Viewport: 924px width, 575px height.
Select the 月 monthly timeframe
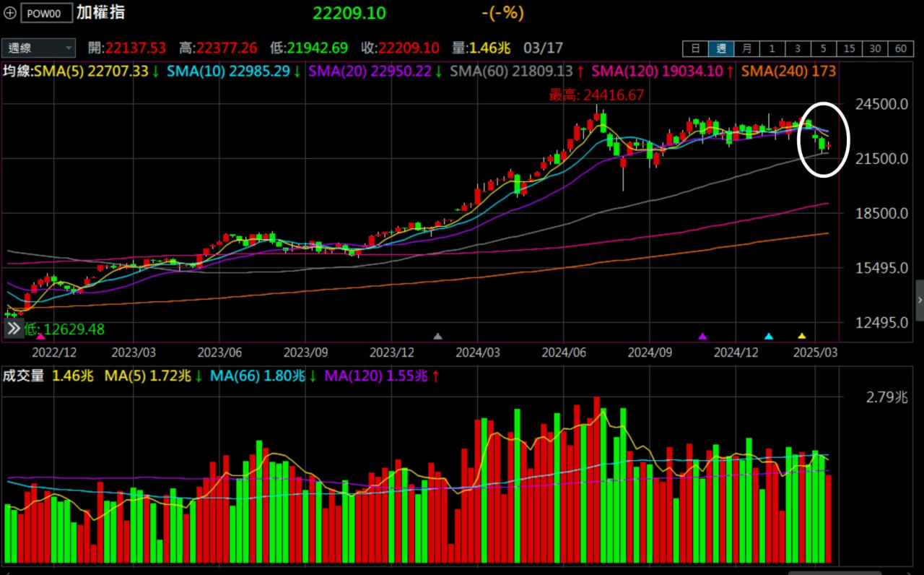tap(746, 48)
